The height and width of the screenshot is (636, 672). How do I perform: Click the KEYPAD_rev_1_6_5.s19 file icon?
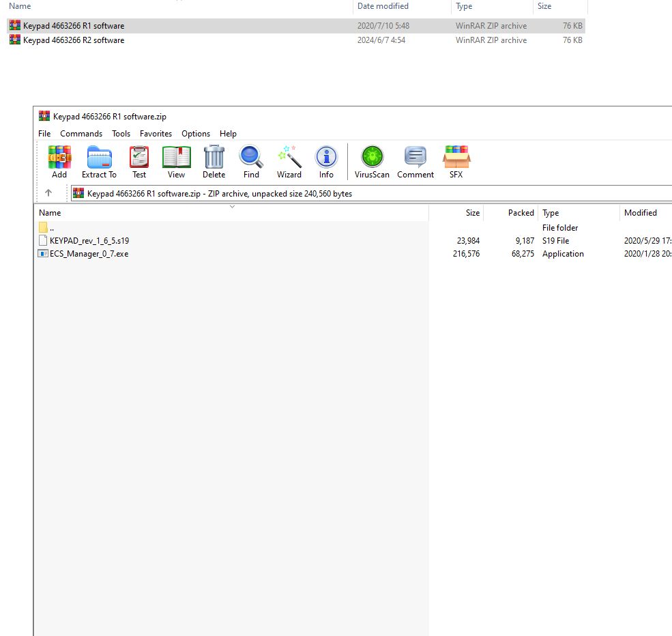(x=43, y=240)
